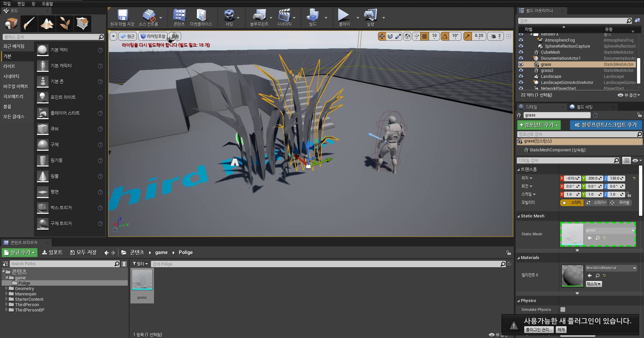This screenshot has width=644, height=338.
Task: Click Save All button
Action: pos(83,252)
